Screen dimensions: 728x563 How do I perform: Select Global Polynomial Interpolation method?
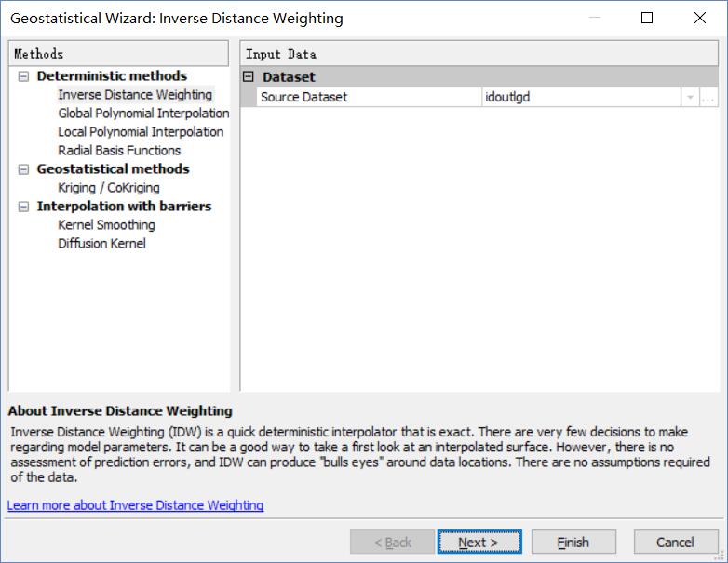pos(143,114)
